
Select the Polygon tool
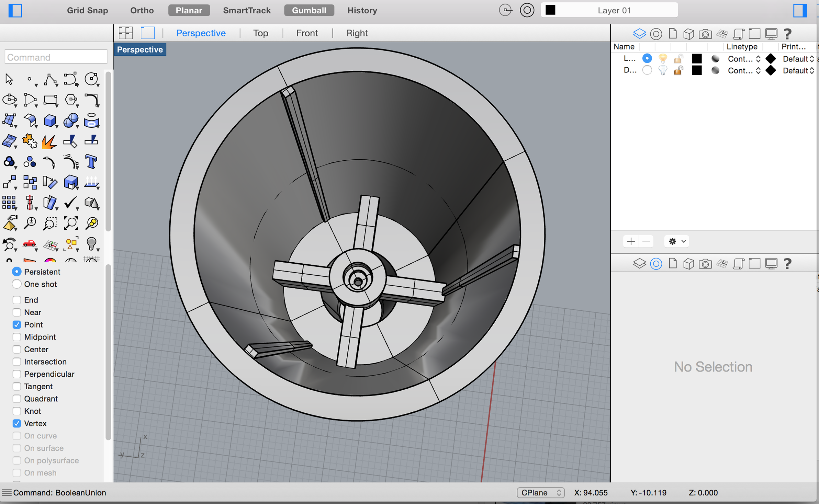pos(71,100)
